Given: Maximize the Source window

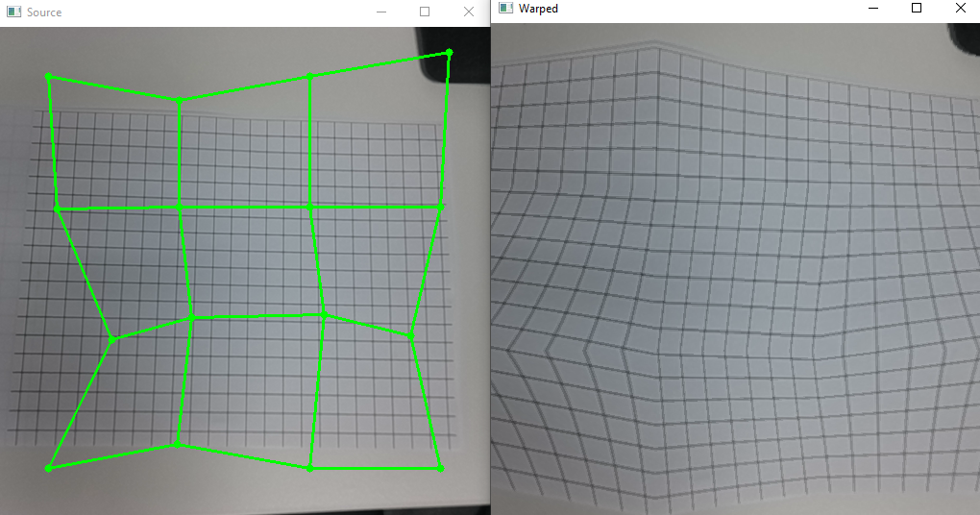Looking at the screenshot, I should (425, 12).
